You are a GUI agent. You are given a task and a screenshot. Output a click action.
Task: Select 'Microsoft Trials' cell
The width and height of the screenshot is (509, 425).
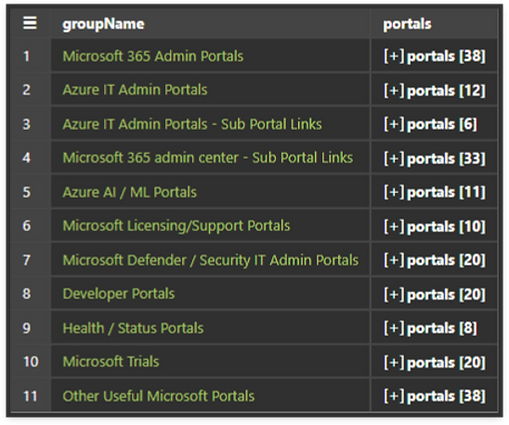click(210, 361)
